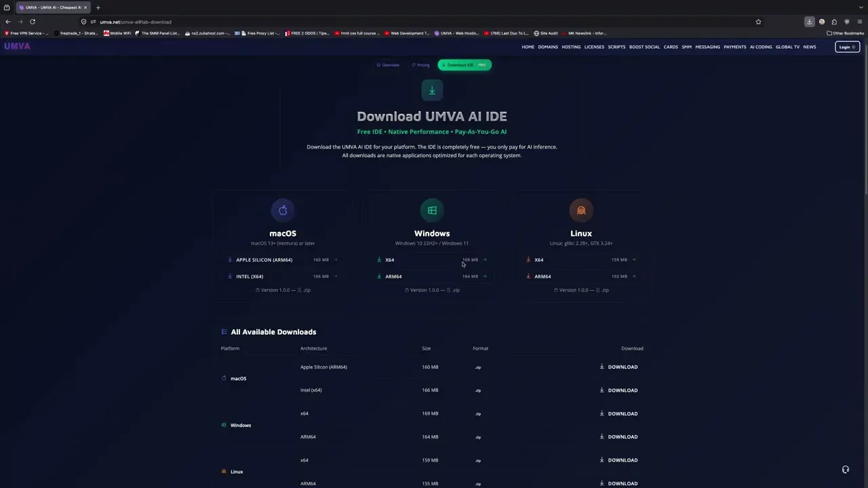Open the DOMAINS menu item
The width and height of the screenshot is (868, 488).
coord(548,47)
